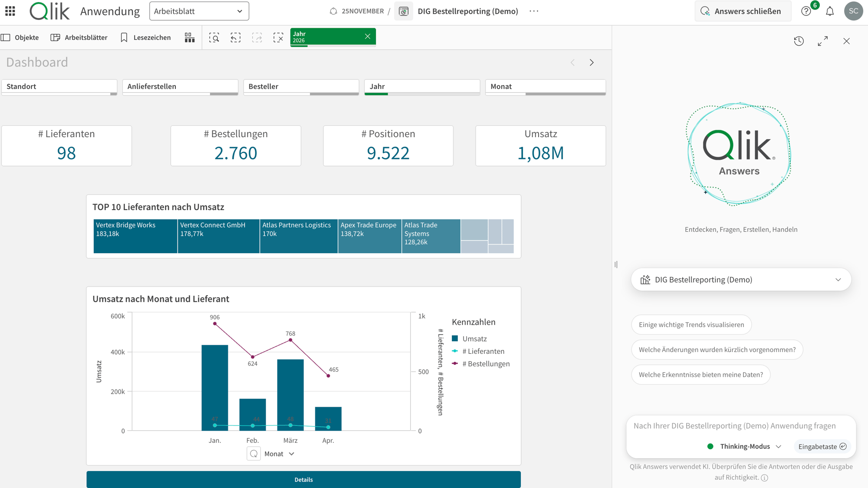Screen dimensions: 868x488
Task: Clear all selections icon
Action: [x=278, y=38]
